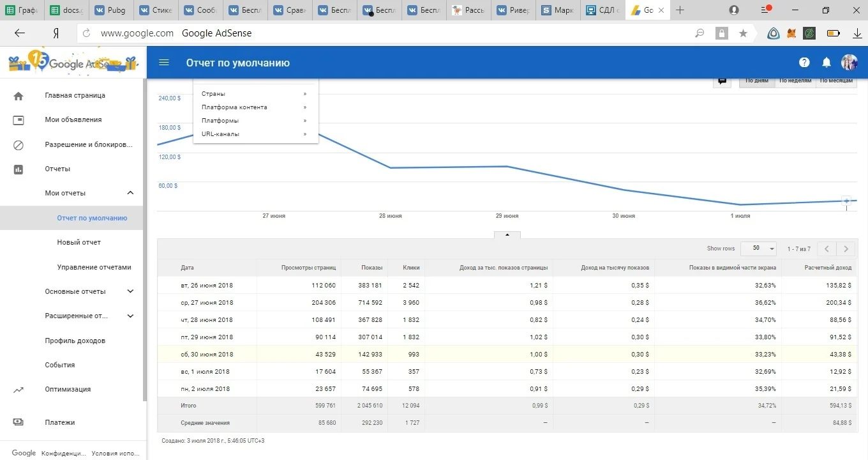
Task: Open notifications bell icon
Action: [x=827, y=62]
